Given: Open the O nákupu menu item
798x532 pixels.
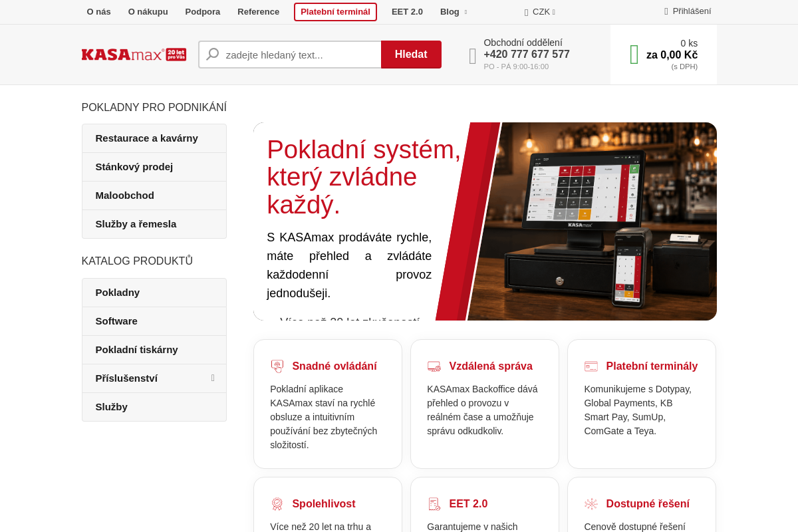Looking at the screenshot, I should (x=148, y=11).
